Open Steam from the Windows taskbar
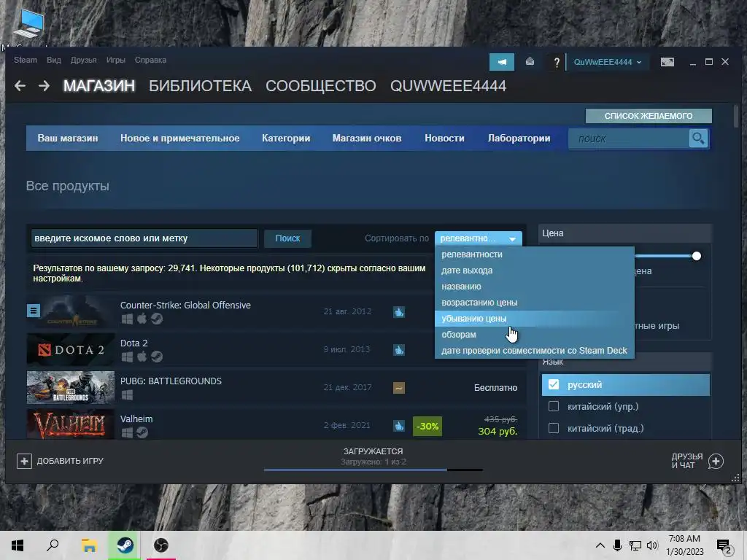This screenshot has width=747, height=560. 125,545
